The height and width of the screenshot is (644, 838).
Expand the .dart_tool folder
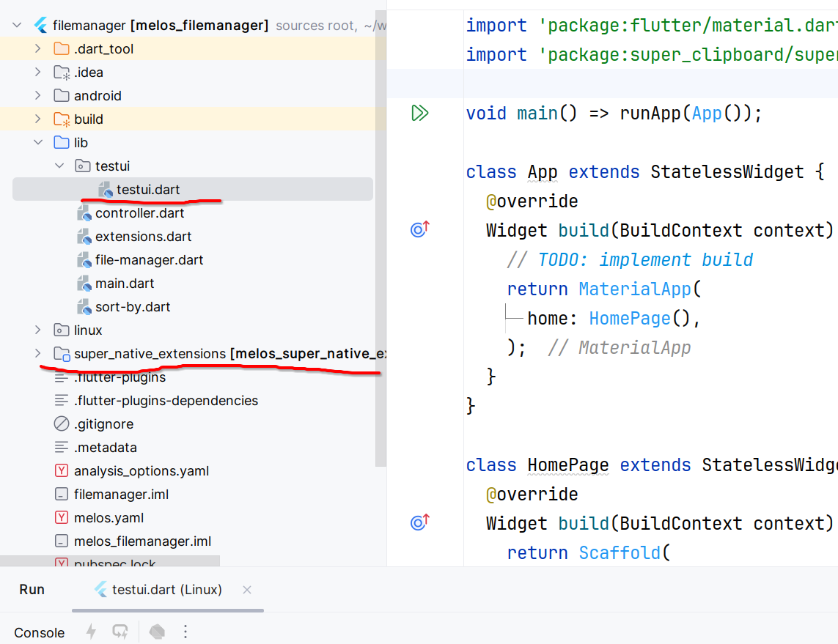(37, 48)
